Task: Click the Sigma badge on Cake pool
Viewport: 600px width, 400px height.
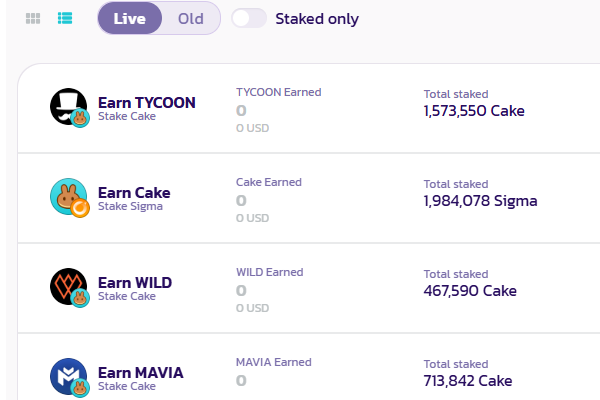Action: pyautogui.click(x=81, y=208)
